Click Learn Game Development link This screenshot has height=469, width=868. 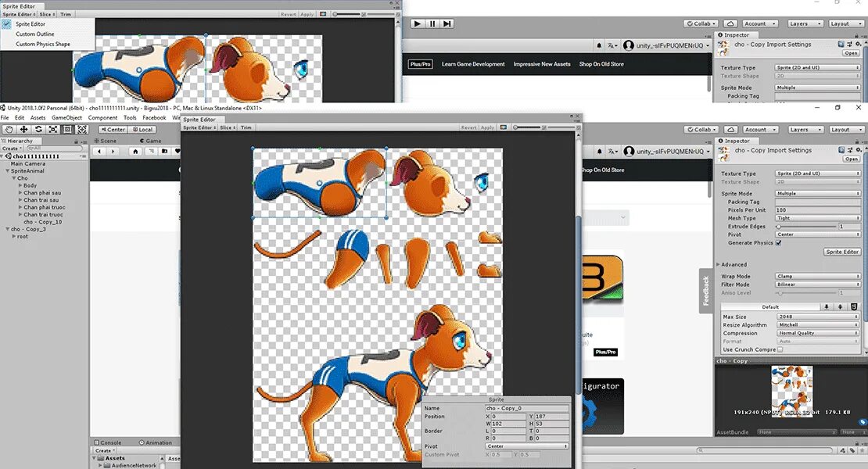[473, 64]
